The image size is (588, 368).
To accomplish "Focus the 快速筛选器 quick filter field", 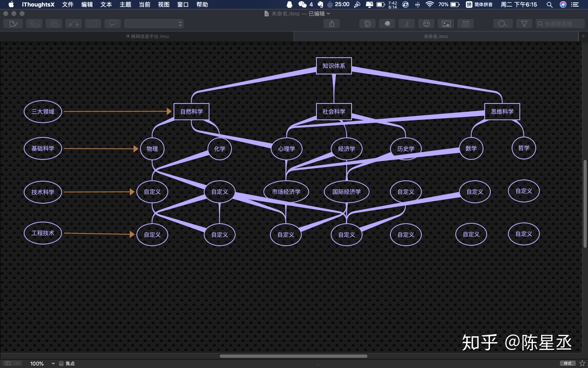I will click(x=562, y=24).
